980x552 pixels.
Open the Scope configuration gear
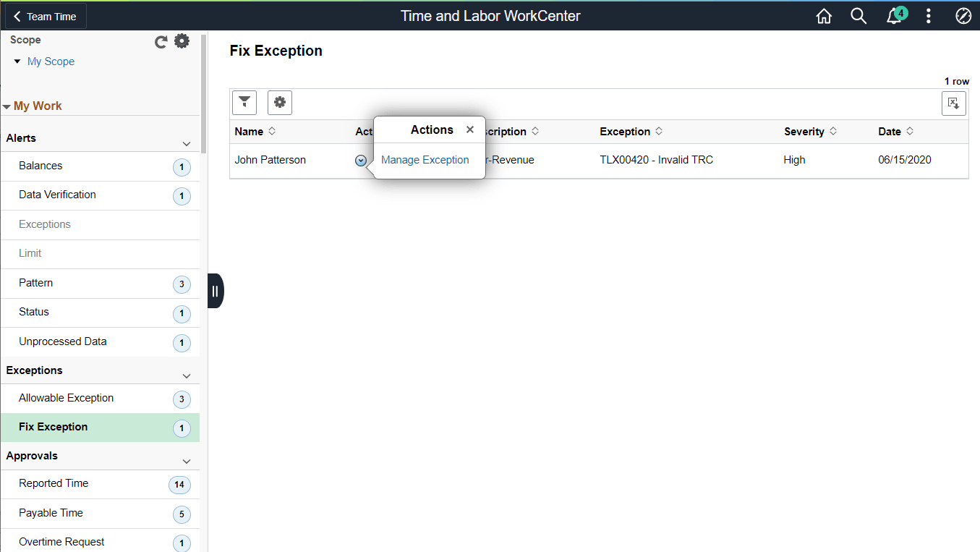click(182, 41)
